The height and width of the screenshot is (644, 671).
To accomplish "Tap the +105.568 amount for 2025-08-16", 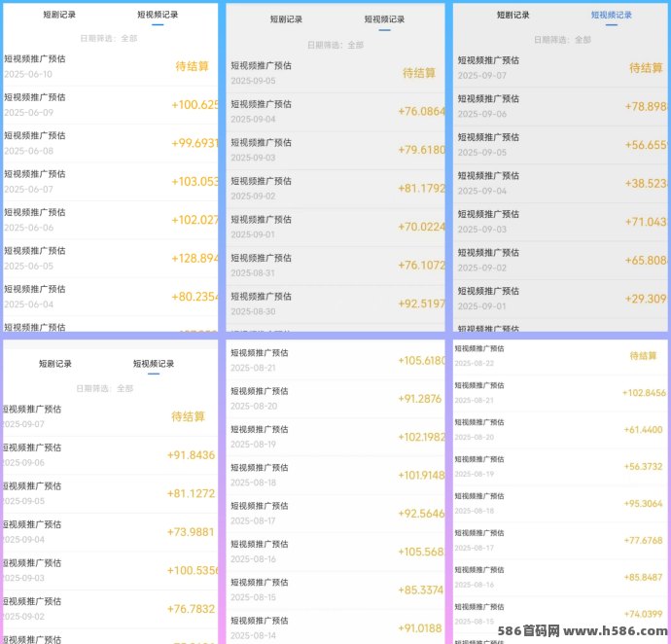I will [x=421, y=552].
